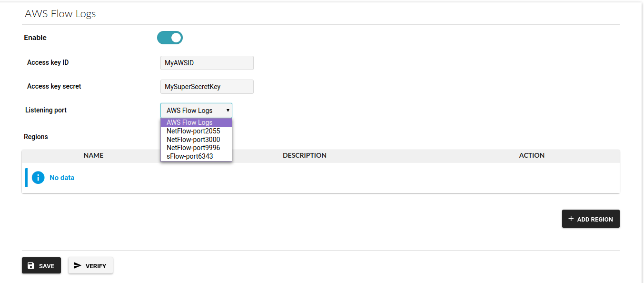The image size is (644, 283).
Task: Click the No data message text
Action: point(62,178)
